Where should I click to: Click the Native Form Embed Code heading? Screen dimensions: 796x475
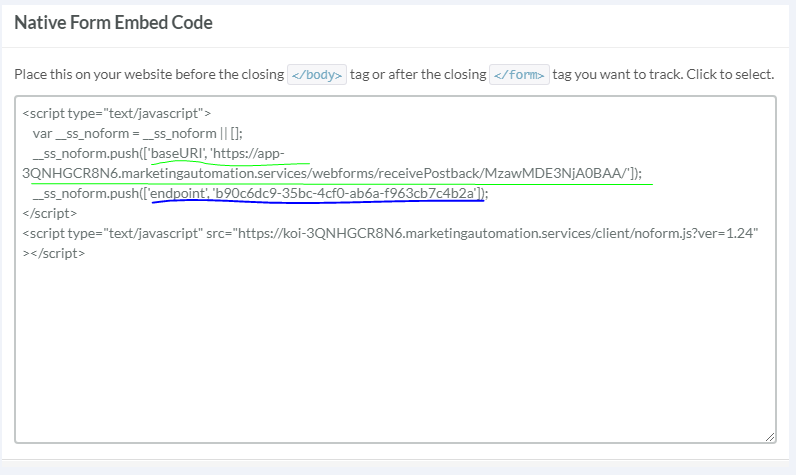(x=113, y=22)
